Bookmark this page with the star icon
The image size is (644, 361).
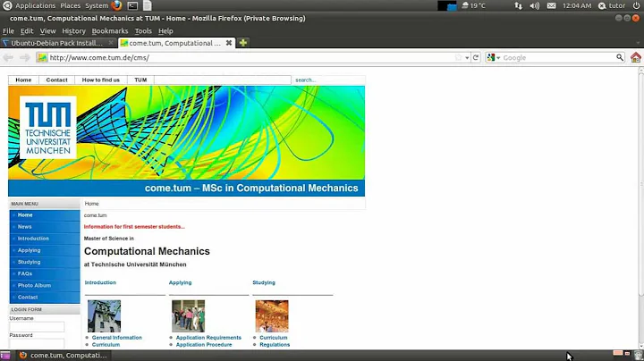coord(458,57)
